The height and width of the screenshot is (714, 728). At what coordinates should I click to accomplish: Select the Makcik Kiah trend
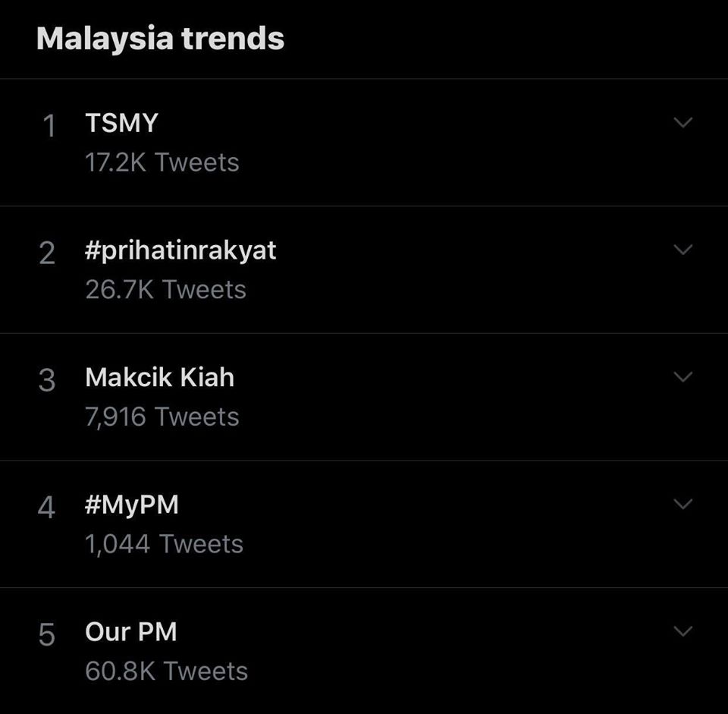pos(159,377)
